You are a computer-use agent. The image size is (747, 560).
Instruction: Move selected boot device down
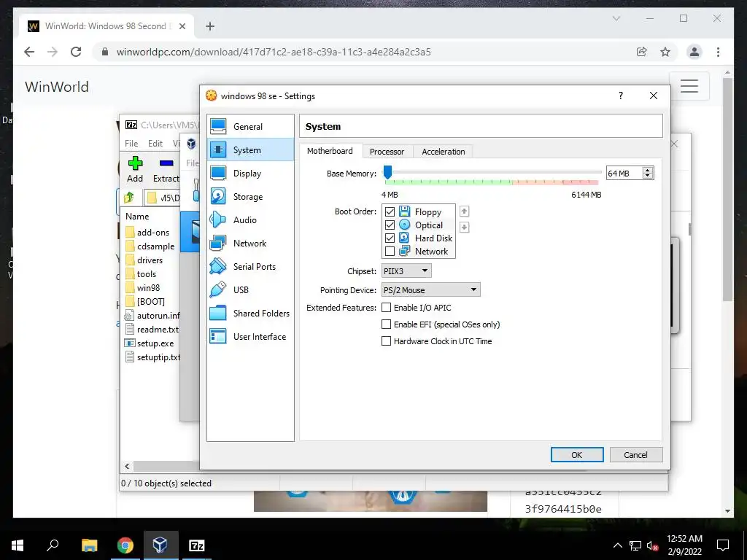[464, 227]
